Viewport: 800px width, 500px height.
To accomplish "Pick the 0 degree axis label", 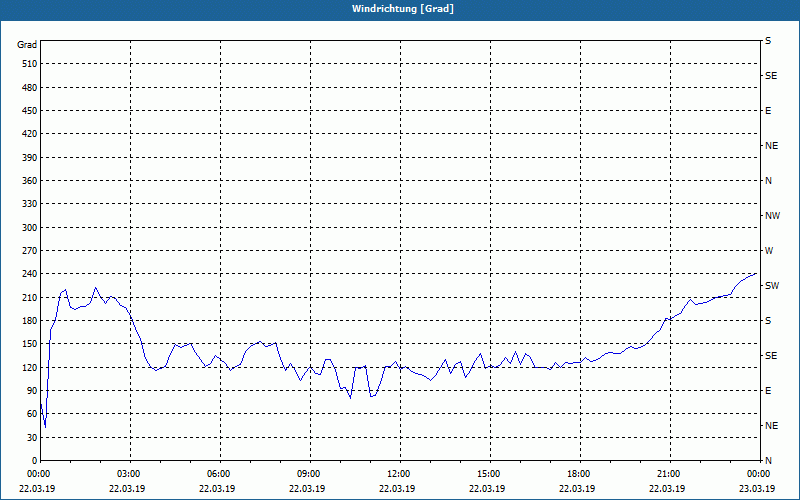I will (x=35, y=461).
